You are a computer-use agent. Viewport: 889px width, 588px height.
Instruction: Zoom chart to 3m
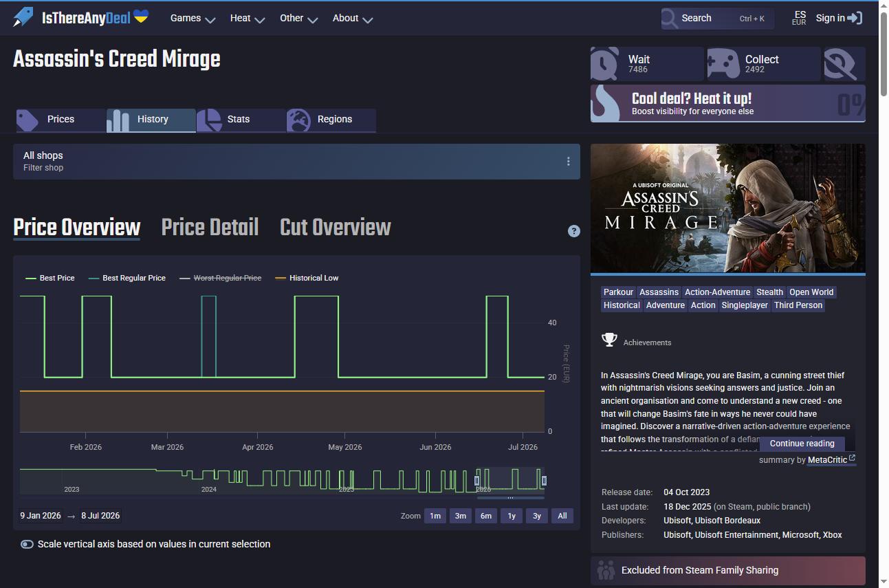(461, 516)
